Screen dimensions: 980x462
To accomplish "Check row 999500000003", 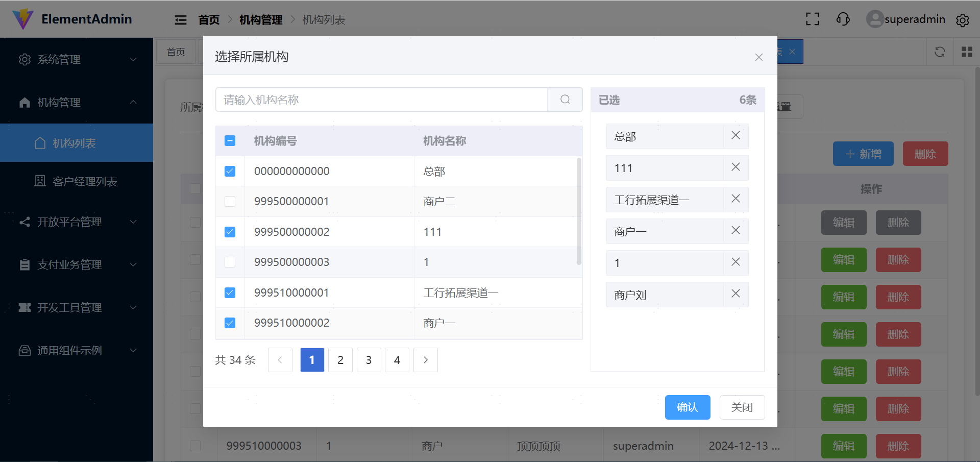I will (230, 262).
